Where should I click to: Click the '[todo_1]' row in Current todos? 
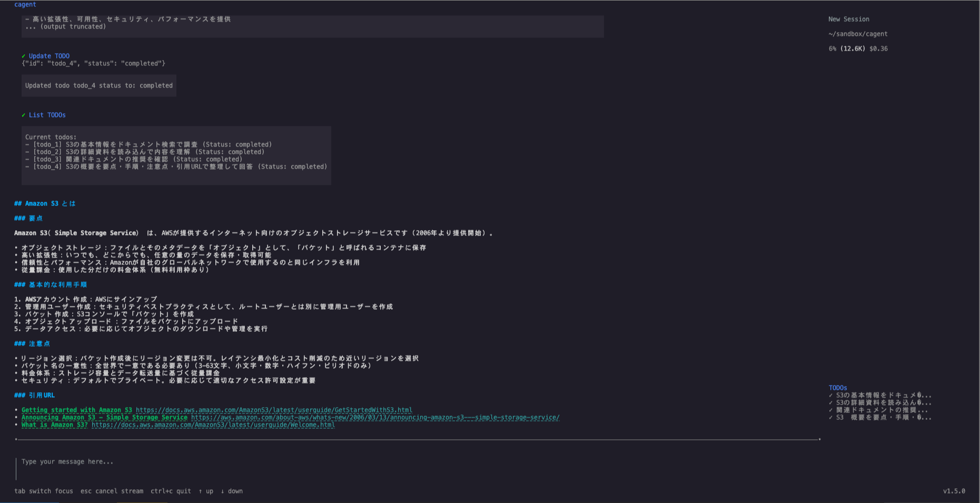point(149,144)
